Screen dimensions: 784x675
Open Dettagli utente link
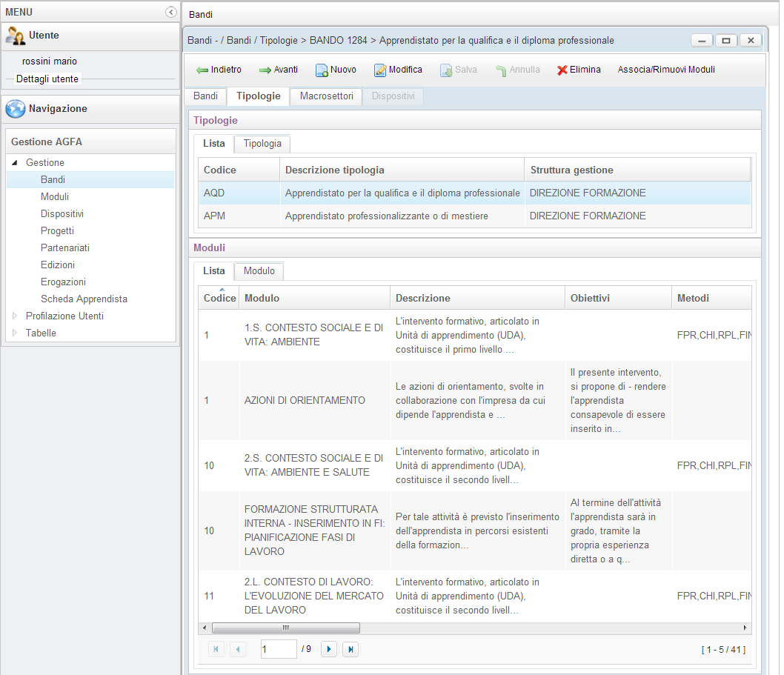point(47,79)
